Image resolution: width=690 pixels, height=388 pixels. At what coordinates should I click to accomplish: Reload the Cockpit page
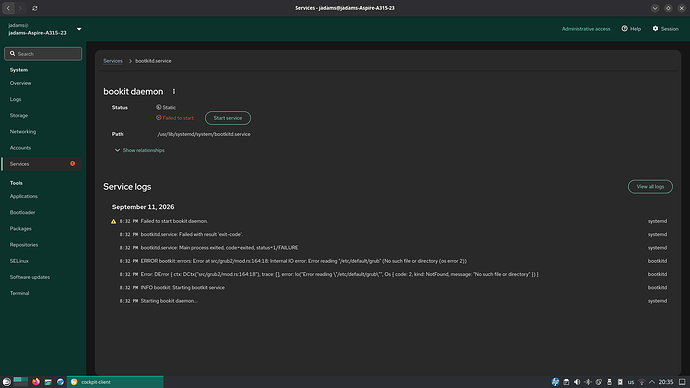(x=35, y=8)
